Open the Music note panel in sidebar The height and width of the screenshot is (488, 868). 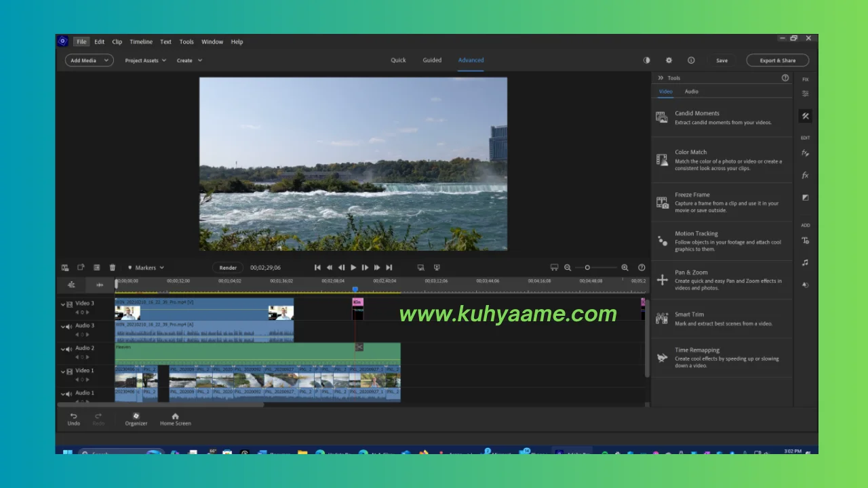tap(806, 262)
